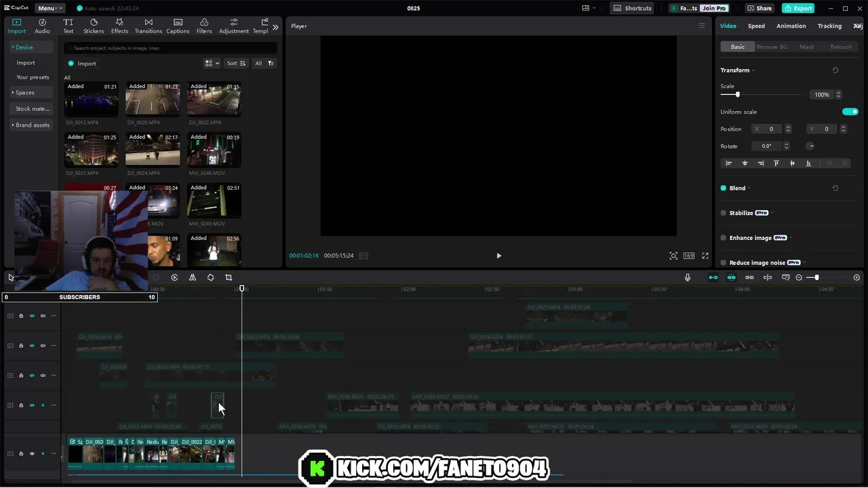868x488 pixels.
Task: Open the Effects tab
Action: tap(119, 26)
